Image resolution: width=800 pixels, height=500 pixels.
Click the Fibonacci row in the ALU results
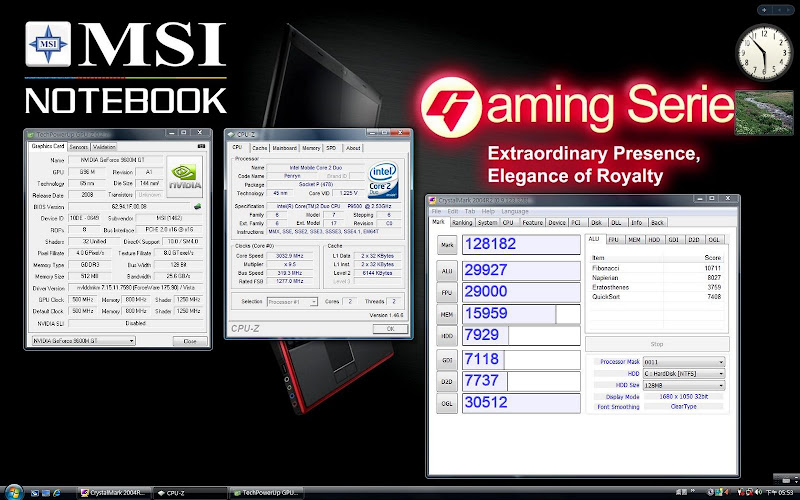pos(656,268)
